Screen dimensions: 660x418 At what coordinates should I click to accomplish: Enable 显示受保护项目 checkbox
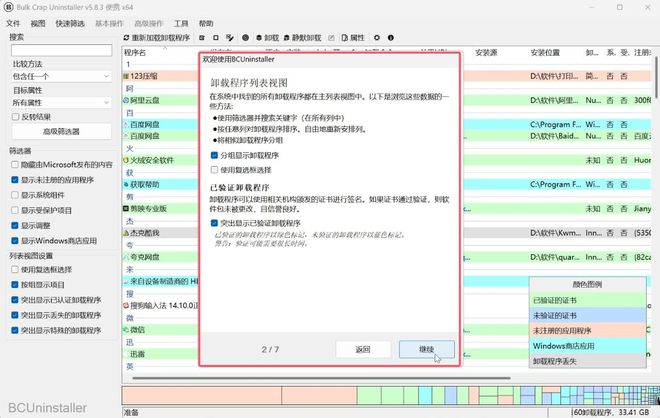15,210
